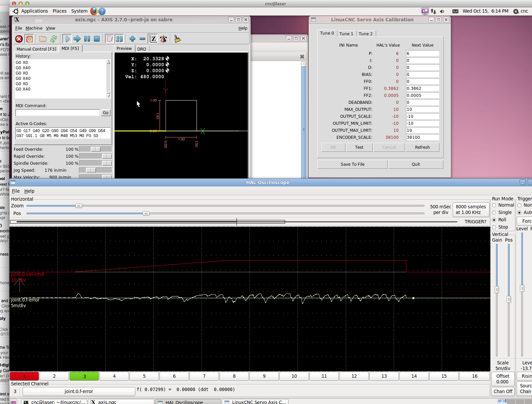Open the Applications menu
This screenshot has width=532, height=404.
tap(35, 11)
